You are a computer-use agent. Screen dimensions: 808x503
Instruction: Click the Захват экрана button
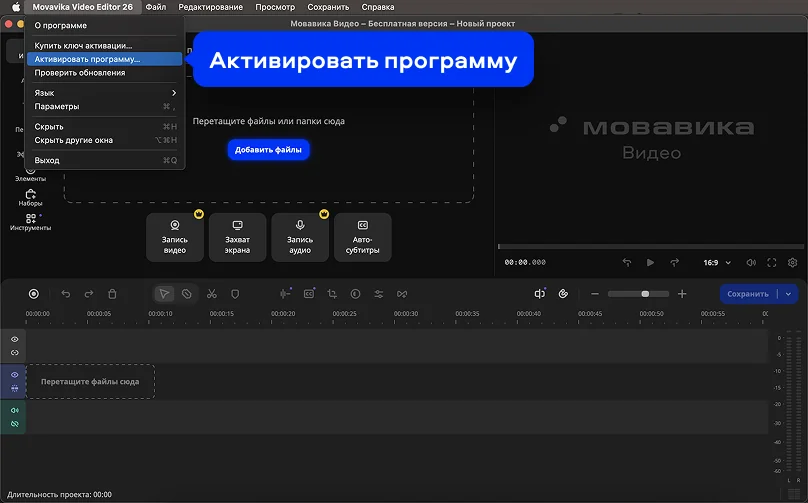[238, 237]
